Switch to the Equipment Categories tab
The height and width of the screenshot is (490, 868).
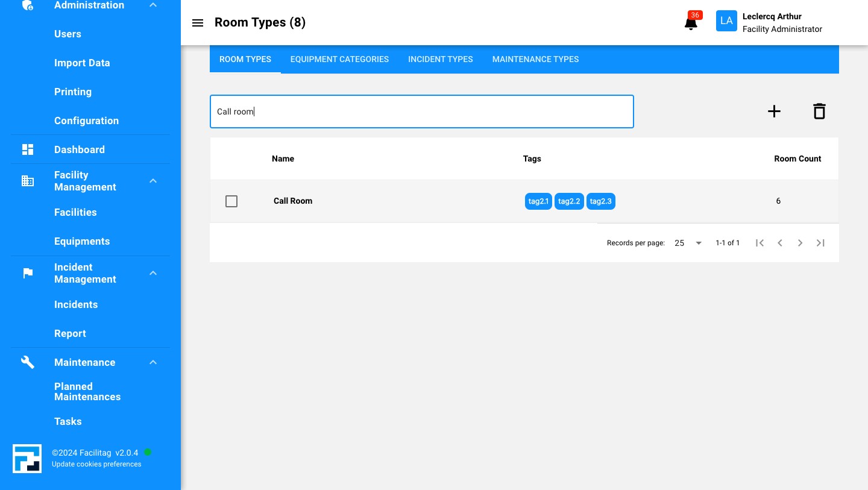click(x=339, y=59)
